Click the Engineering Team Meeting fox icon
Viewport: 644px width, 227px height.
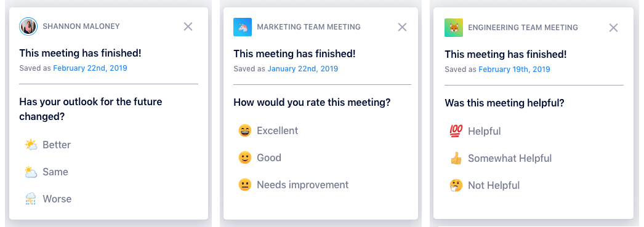pos(453,28)
